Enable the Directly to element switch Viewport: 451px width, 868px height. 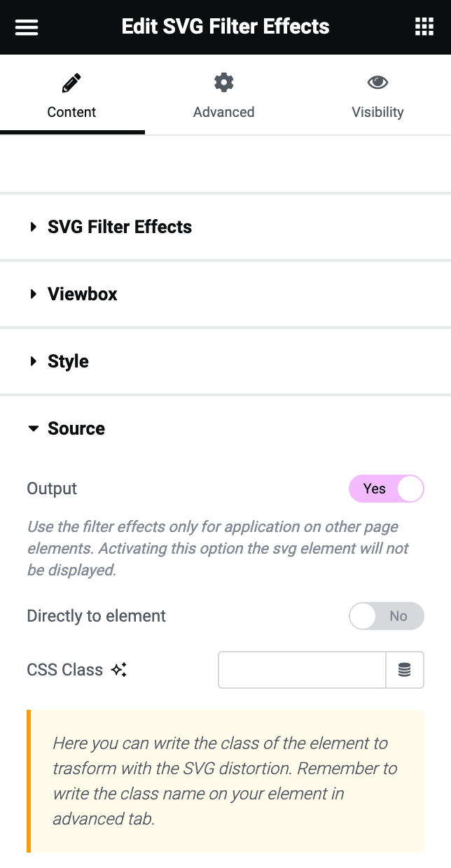click(387, 616)
